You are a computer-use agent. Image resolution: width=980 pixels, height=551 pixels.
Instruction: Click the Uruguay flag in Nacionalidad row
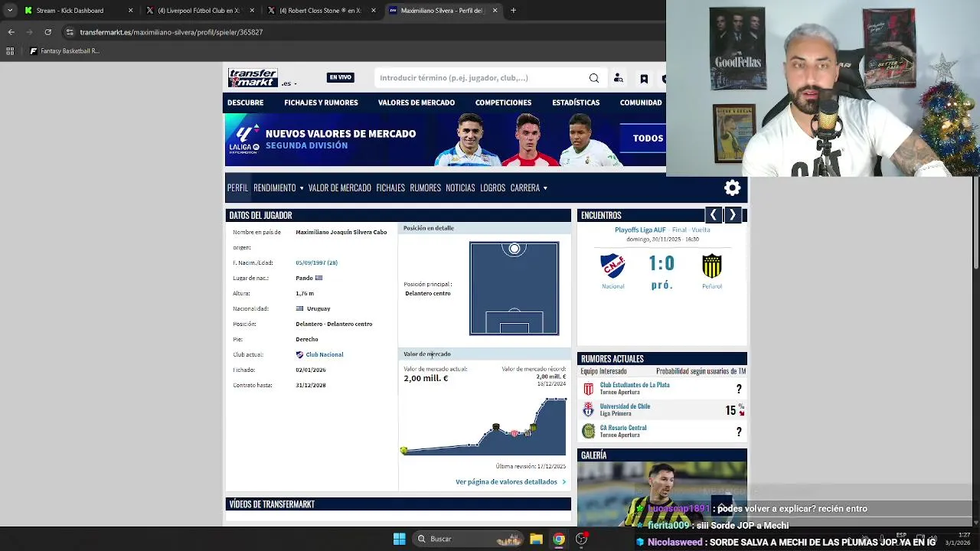click(300, 308)
